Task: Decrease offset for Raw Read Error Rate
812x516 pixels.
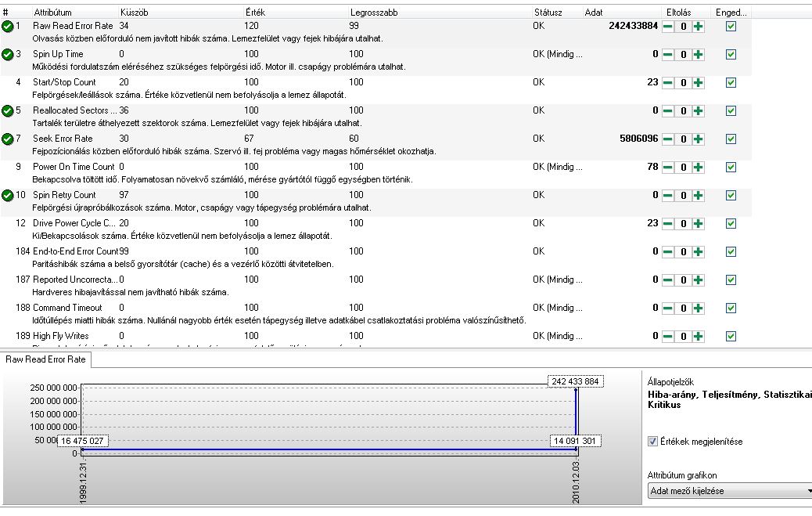Action: (668, 27)
